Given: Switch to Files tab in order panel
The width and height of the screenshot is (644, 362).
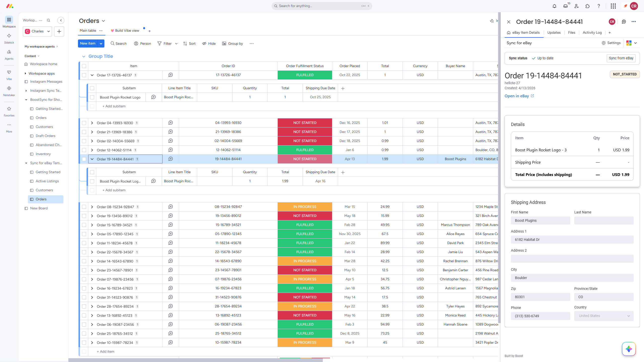Looking at the screenshot, I should tap(572, 32).
